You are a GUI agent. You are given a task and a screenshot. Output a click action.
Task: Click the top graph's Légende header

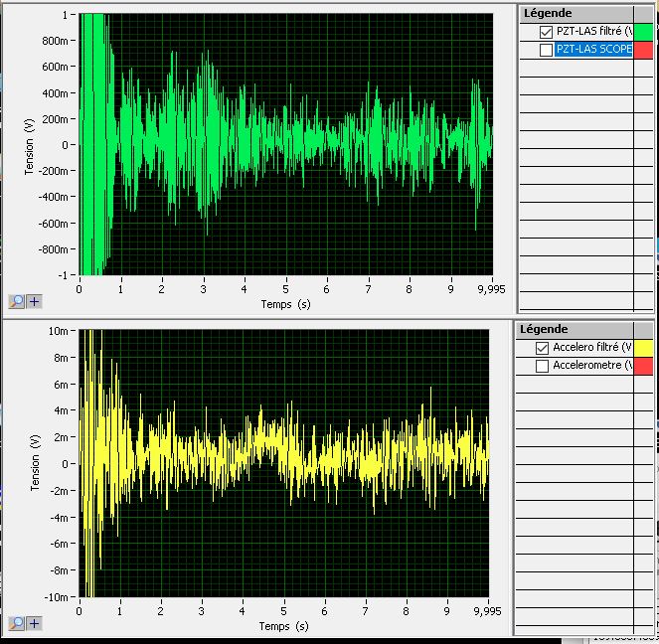tap(548, 13)
